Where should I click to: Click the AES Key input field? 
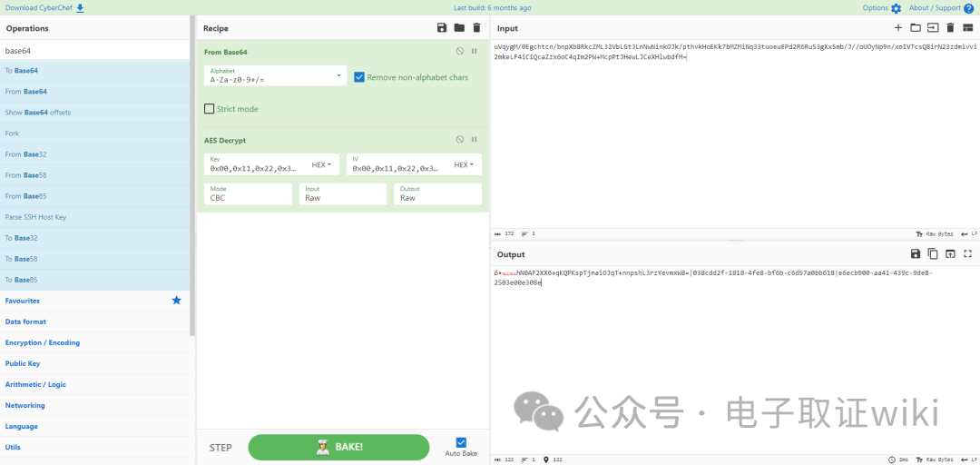(256, 164)
